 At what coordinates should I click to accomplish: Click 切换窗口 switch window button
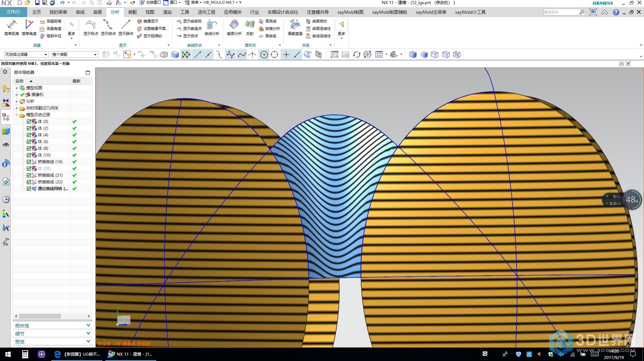coord(150,3)
